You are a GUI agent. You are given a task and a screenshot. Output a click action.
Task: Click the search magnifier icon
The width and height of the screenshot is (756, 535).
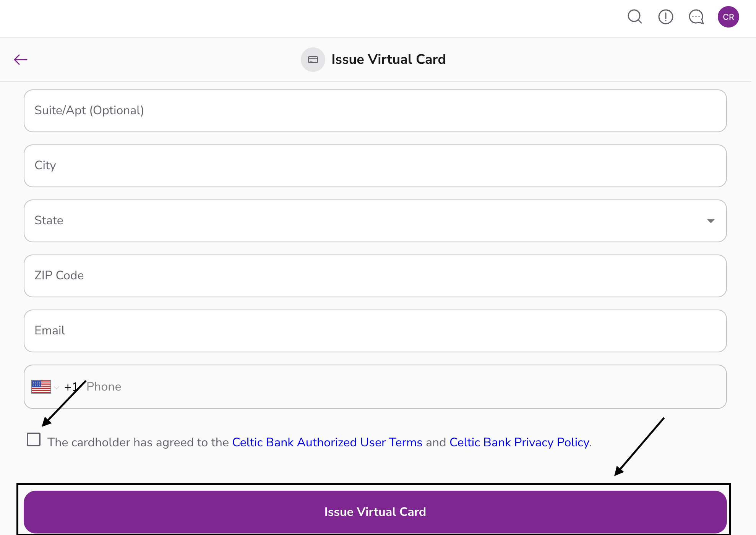(634, 17)
